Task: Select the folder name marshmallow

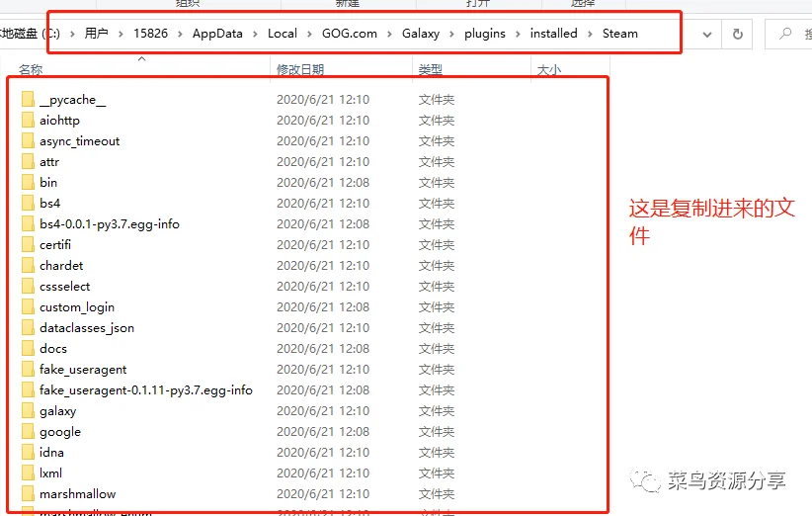Action: pos(78,493)
